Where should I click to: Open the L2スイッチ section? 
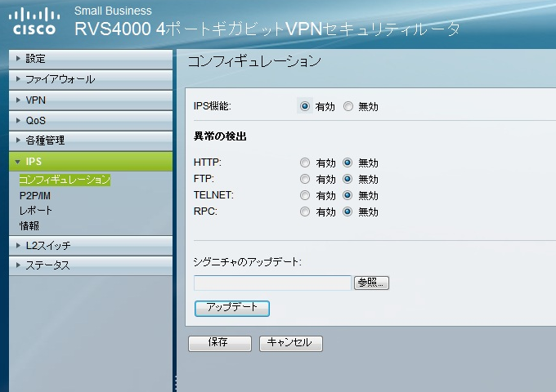pos(91,245)
